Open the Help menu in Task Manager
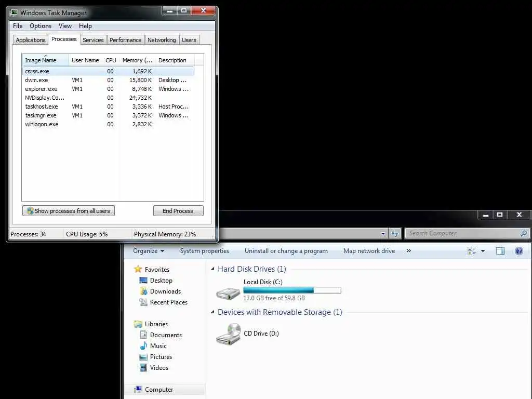Viewport: 532px width, 399px height. point(85,26)
